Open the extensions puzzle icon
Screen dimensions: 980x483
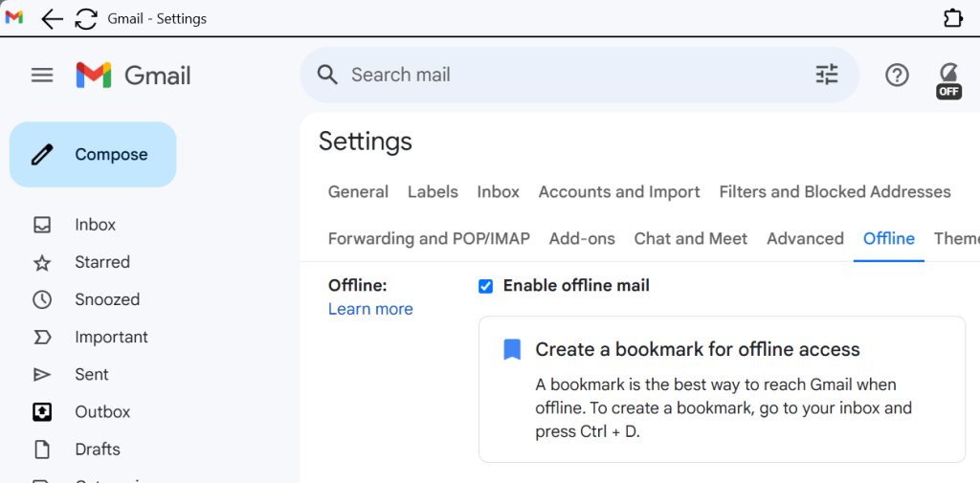pos(953,19)
